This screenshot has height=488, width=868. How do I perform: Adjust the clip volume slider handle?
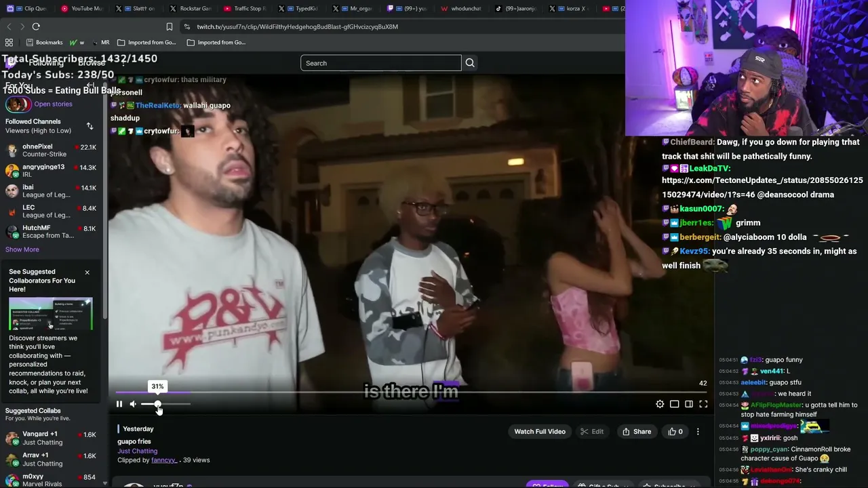[x=157, y=404]
